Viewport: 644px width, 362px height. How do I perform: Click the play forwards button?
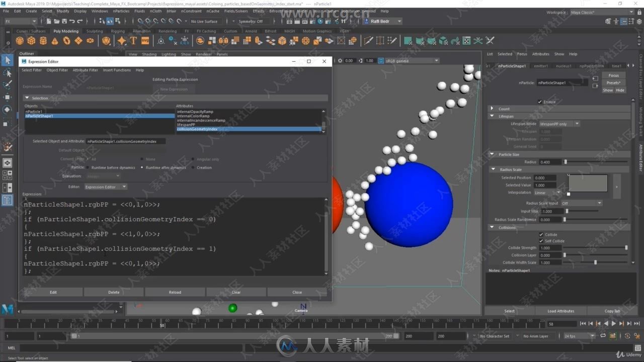click(613, 324)
